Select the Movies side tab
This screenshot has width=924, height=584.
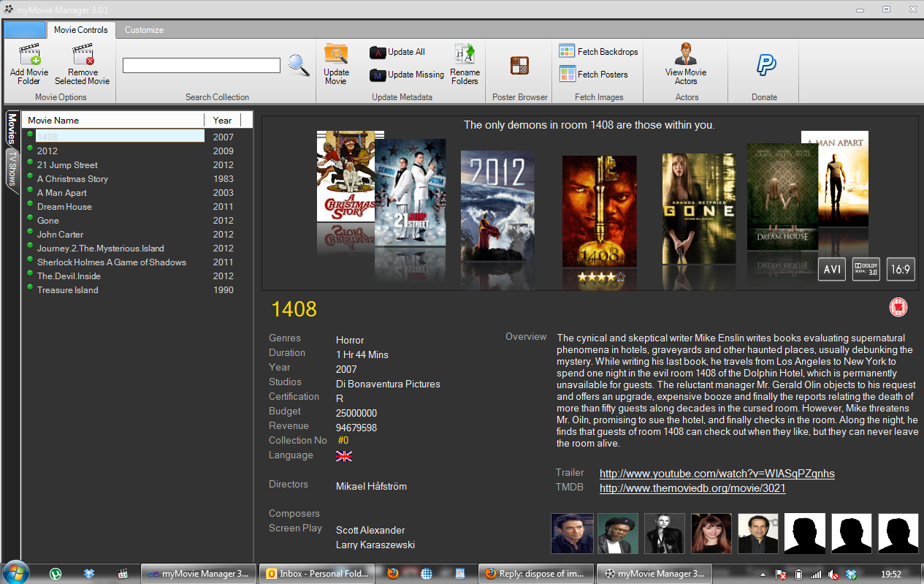point(12,129)
